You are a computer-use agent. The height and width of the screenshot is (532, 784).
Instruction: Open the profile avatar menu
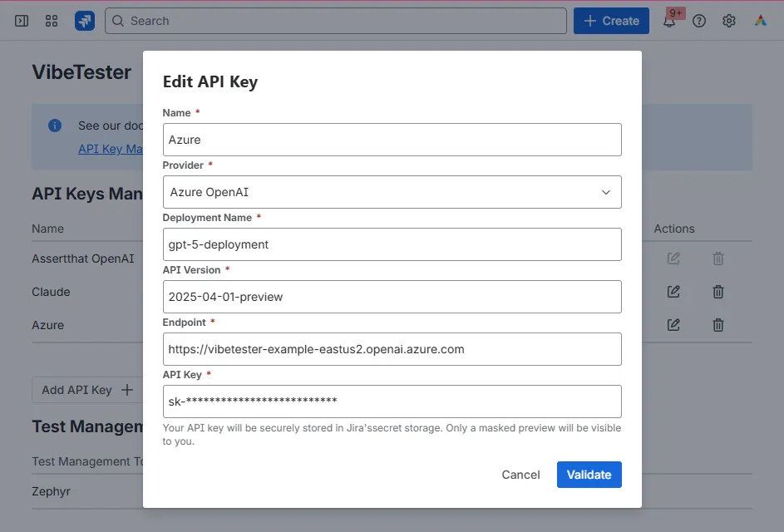[761, 21]
